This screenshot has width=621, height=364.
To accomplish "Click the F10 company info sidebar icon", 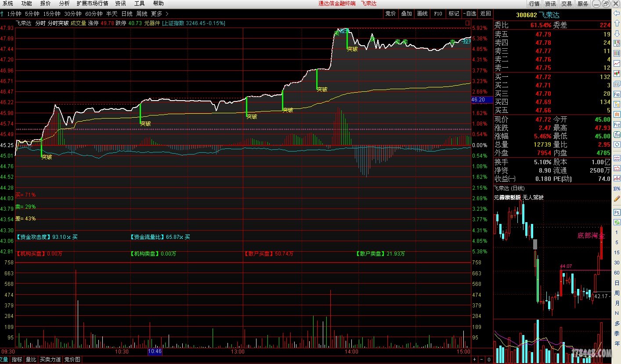I will [617, 94].
